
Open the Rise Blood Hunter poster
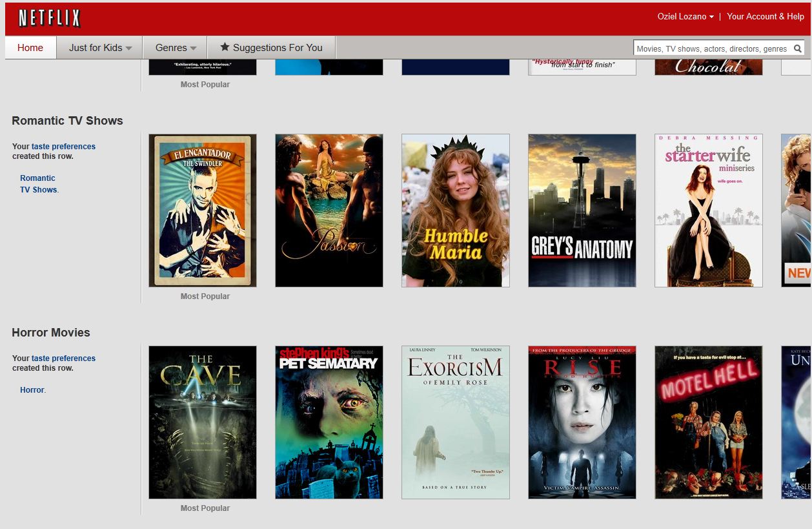pos(582,422)
